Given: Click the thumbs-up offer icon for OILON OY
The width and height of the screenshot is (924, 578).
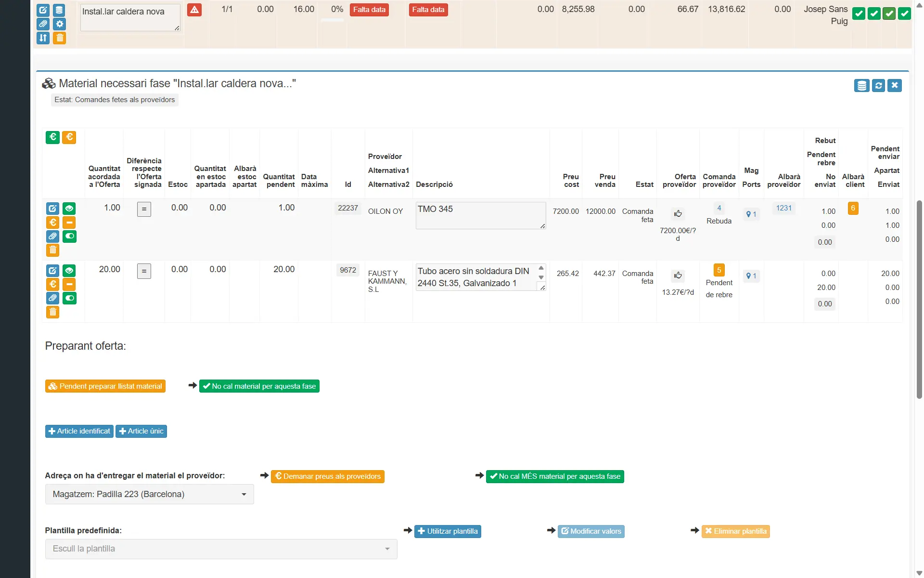Looking at the screenshot, I should [678, 213].
